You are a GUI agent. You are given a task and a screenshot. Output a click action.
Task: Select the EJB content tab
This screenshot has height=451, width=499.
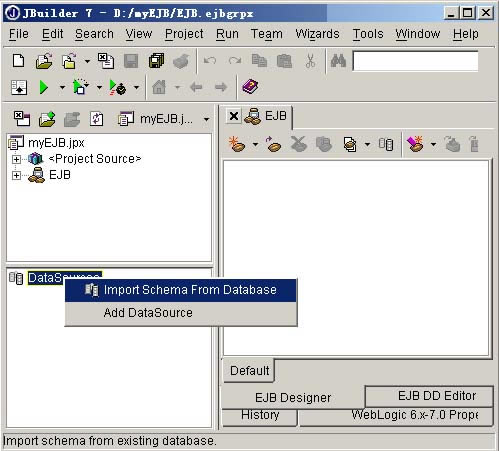pos(267,116)
